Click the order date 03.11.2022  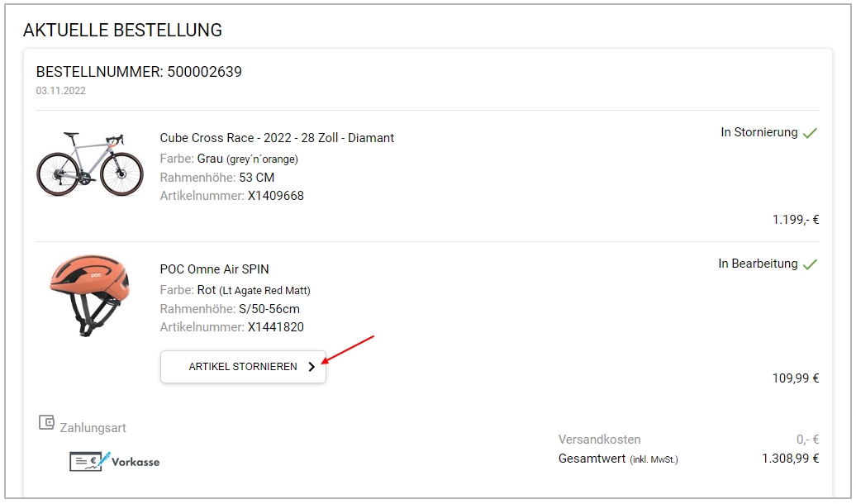(60, 91)
